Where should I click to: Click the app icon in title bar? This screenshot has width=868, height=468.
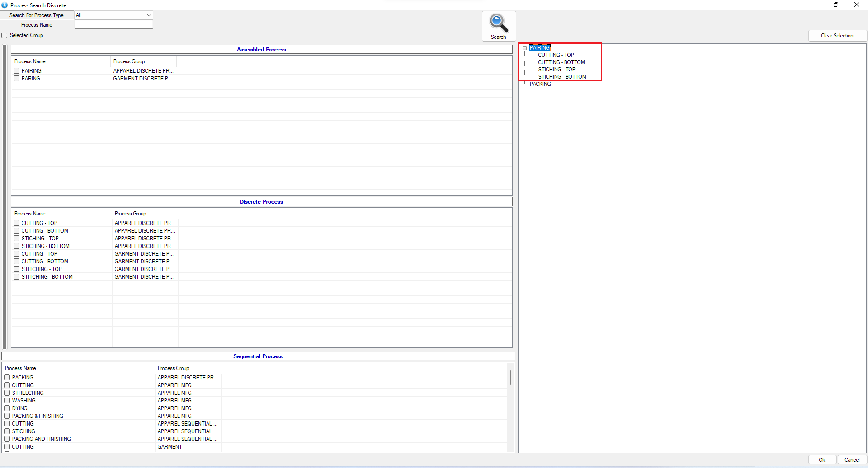coord(5,5)
